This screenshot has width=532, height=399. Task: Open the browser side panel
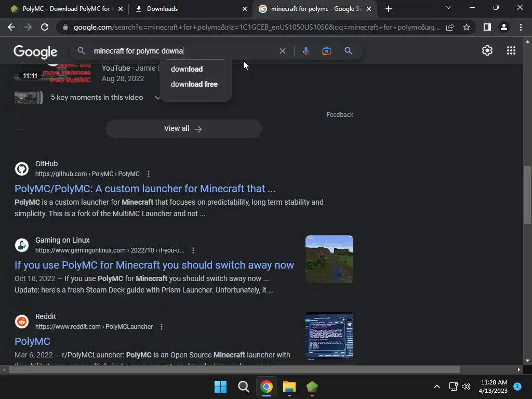click(487, 27)
